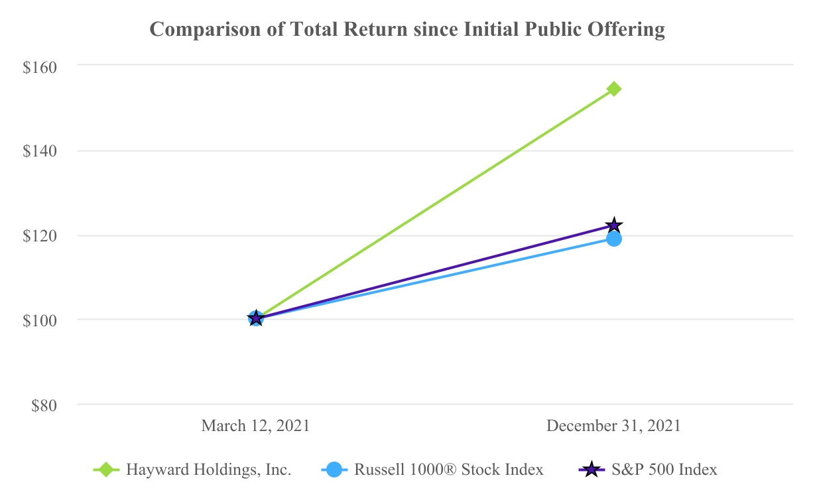Select the purple star data point at December 31
The image size is (813, 504).
(x=614, y=225)
